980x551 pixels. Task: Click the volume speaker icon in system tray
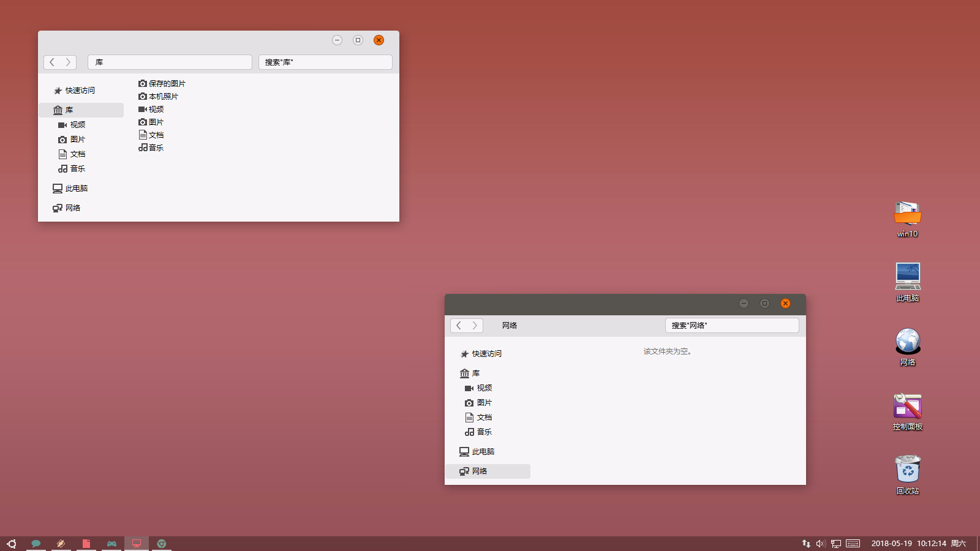pos(820,543)
